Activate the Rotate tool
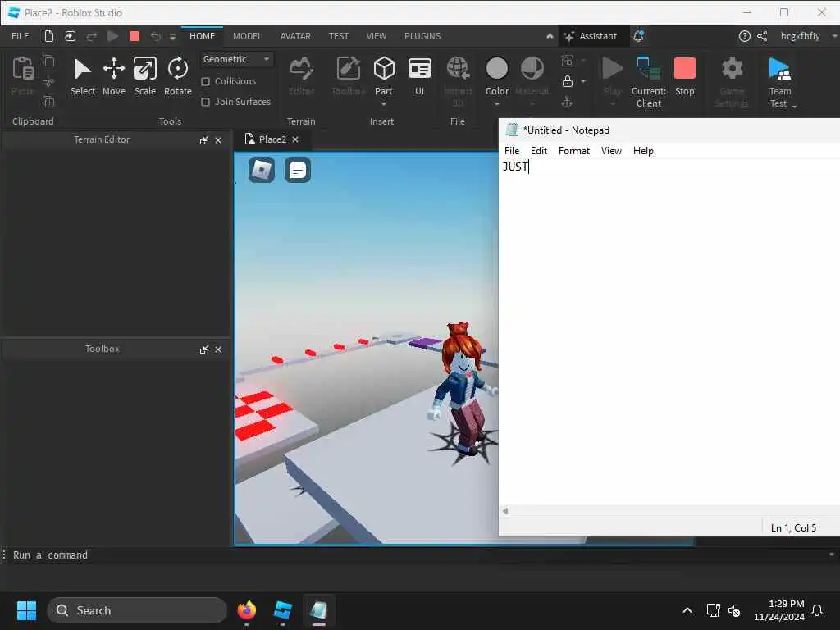Viewport: 840px width, 630px height. coord(178,77)
